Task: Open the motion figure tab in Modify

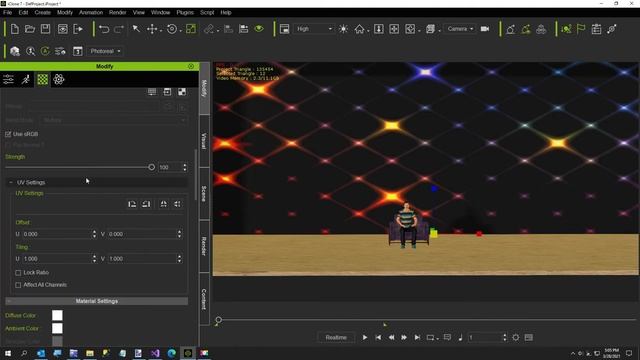Action: coord(26,79)
